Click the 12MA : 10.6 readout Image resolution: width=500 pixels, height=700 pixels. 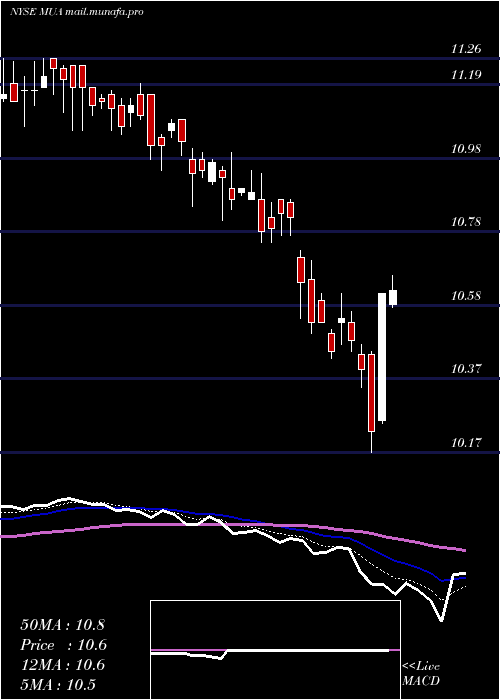[62, 665]
